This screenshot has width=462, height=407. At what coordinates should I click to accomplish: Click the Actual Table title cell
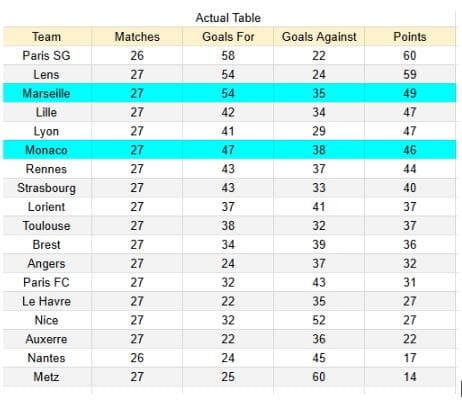228,18
